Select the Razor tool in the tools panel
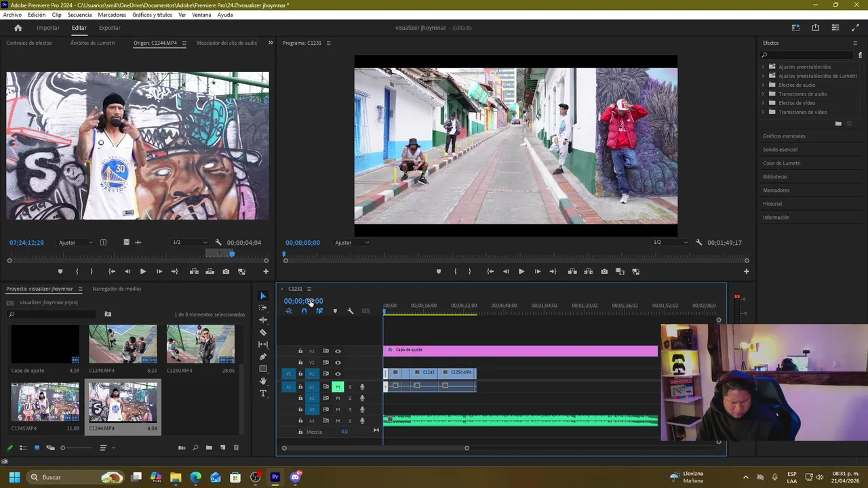 click(263, 332)
